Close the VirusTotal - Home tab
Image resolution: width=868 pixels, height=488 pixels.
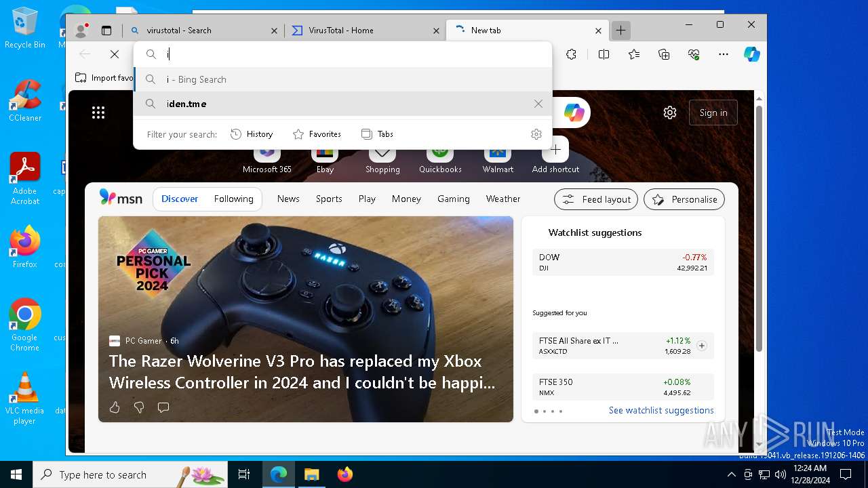coord(437,30)
